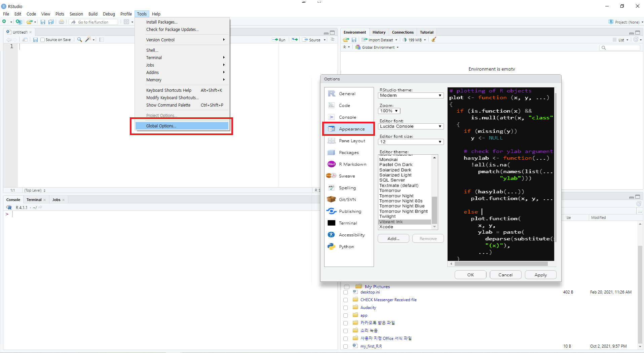Maximize the source editor pane
The width and height of the screenshot is (644, 353).
[x=332, y=33]
